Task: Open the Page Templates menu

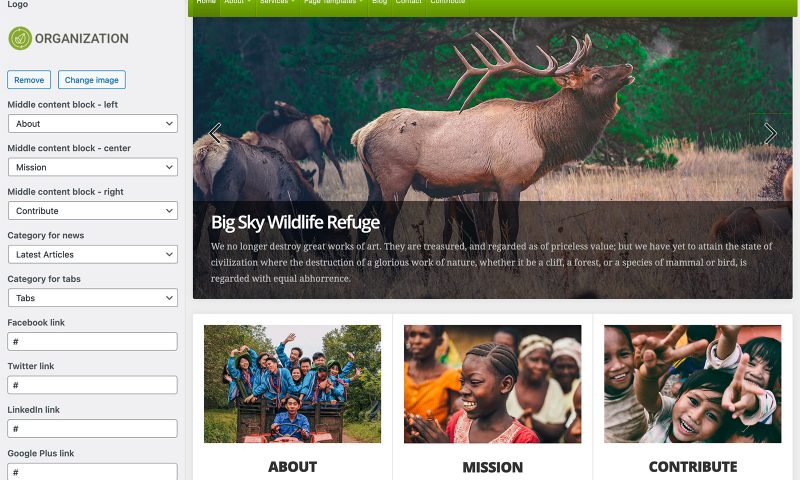Action: coord(333,3)
